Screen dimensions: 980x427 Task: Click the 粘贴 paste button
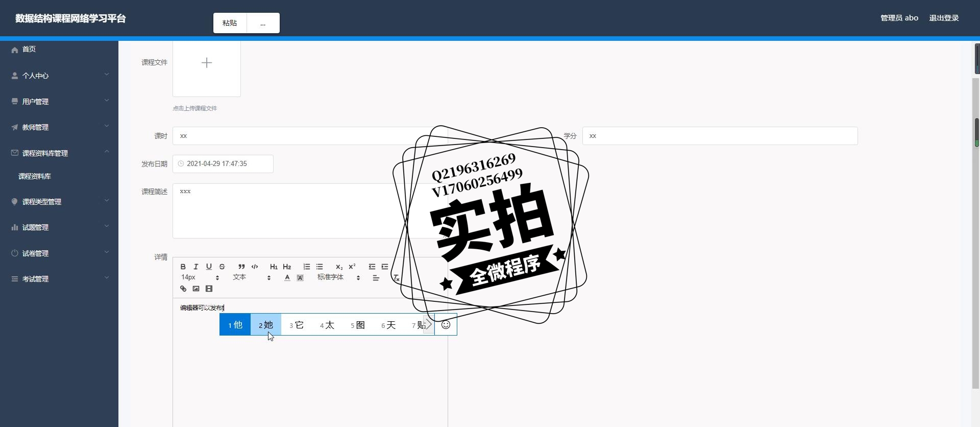pos(230,23)
